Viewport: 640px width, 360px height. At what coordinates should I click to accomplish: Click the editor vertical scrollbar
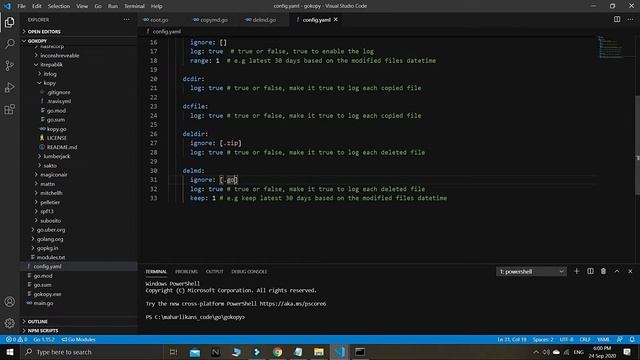click(x=637, y=145)
